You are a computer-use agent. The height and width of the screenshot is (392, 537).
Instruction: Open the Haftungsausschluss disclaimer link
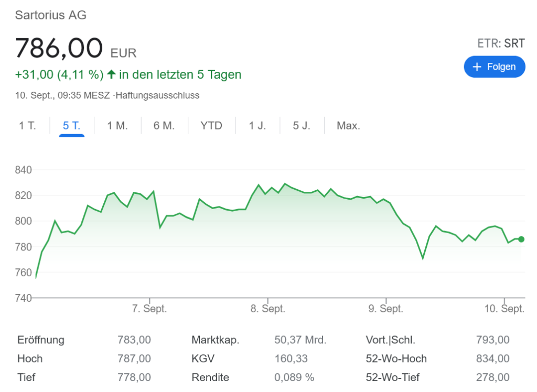(158, 95)
